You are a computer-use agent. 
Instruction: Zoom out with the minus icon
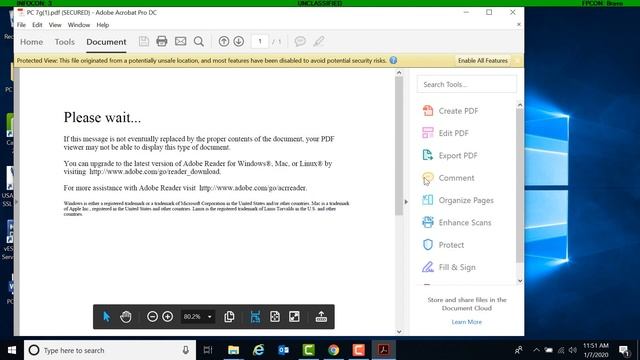pyautogui.click(x=152, y=316)
